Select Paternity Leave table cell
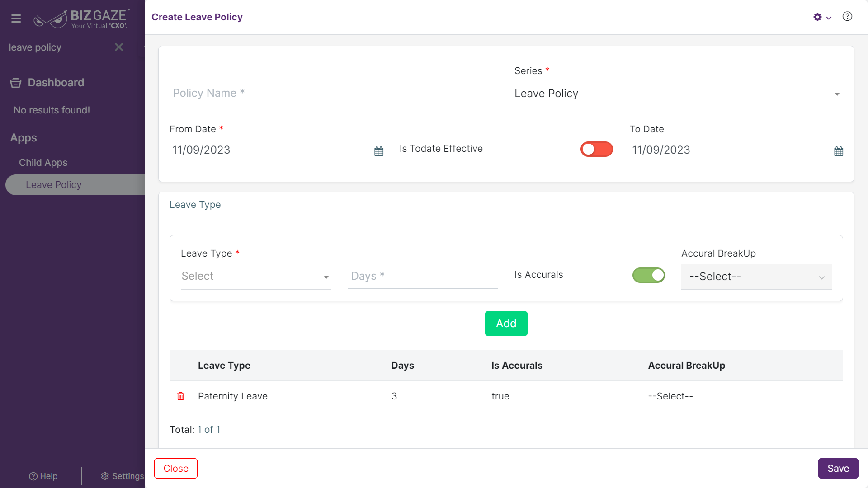Image resolution: width=868 pixels, height=488 pixels. coord(233,396)
